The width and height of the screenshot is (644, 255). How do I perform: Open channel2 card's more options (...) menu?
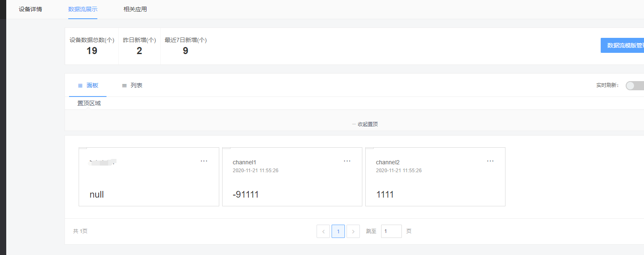pos(490,161)
